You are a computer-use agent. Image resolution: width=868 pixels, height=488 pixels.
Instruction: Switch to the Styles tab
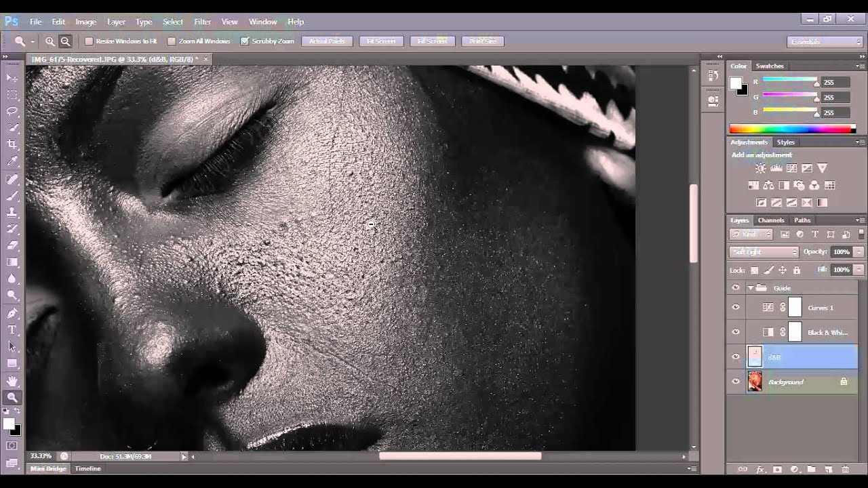pos(785,142)
